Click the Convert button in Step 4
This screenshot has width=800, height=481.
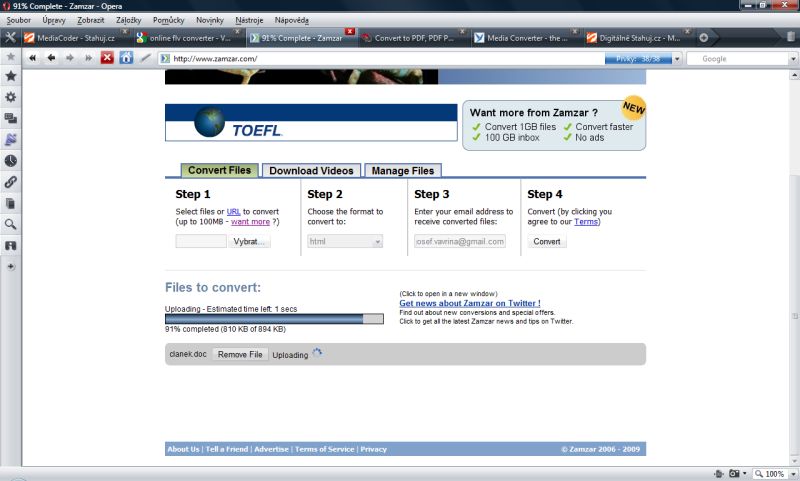click(x=546, y=241)
